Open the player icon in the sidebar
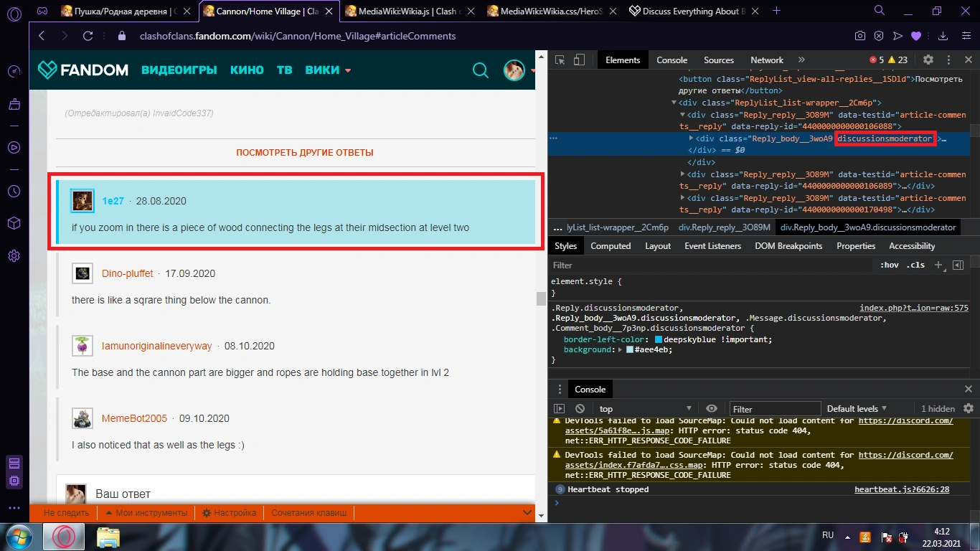The image size is (980, 551). pyautogui.click(x=14, y=147)
